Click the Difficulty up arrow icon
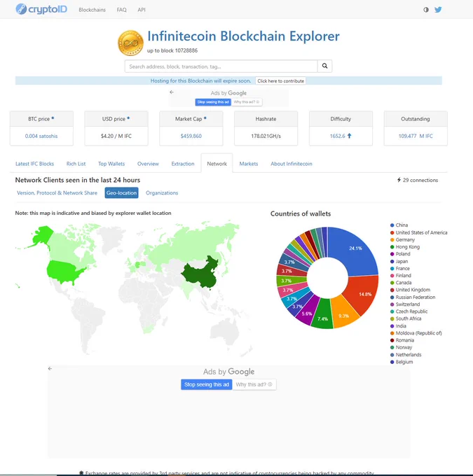Image resolution: width=473 pixels, height=476 pixels. [x=349, y=136]
